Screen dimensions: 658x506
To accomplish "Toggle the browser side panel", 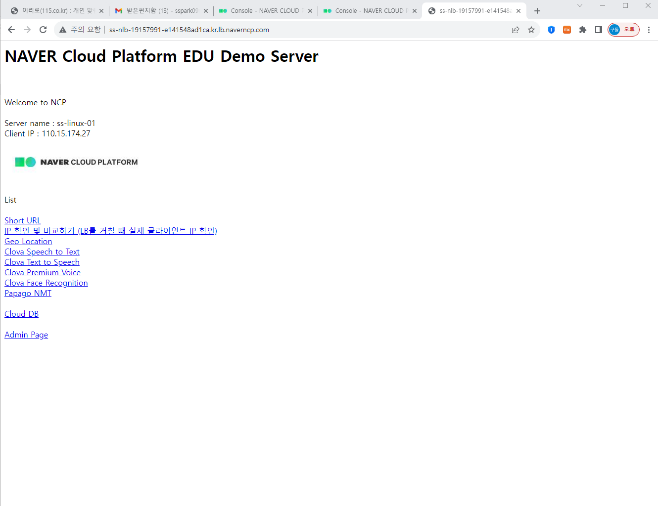I will (598, 30).
